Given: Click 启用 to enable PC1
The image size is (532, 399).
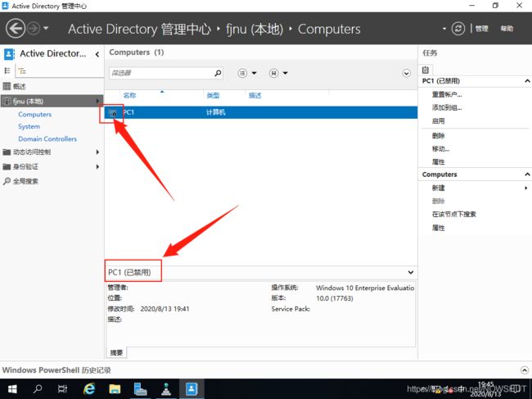Looking at the screenshot, I should (438, 121).
